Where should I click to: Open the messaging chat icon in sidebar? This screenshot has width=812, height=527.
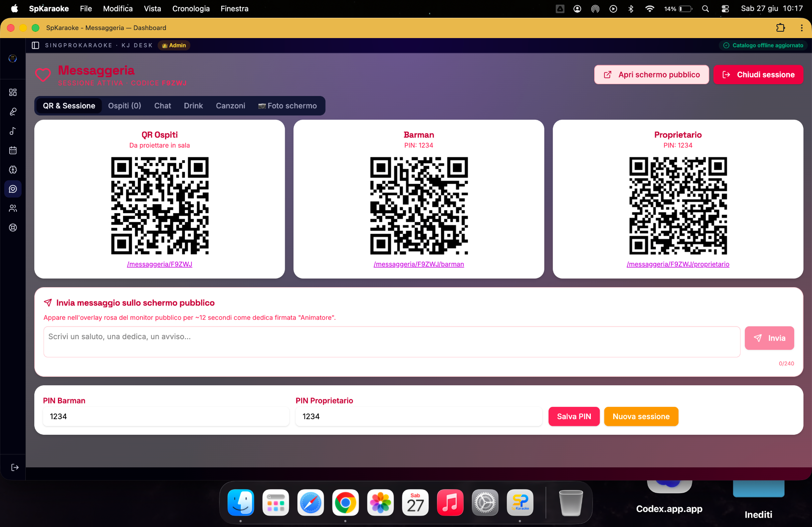[x=13, y=189]
